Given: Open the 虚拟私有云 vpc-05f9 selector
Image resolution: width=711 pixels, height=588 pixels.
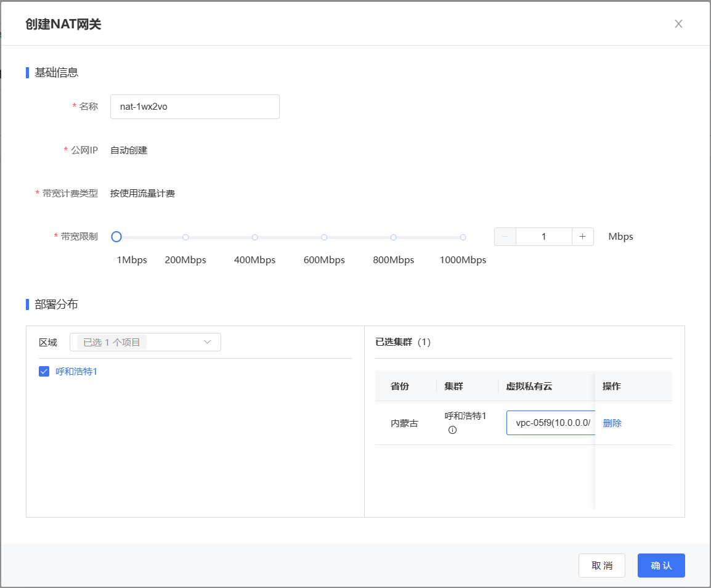Looking at the screenshot, I should pos(550,423).
